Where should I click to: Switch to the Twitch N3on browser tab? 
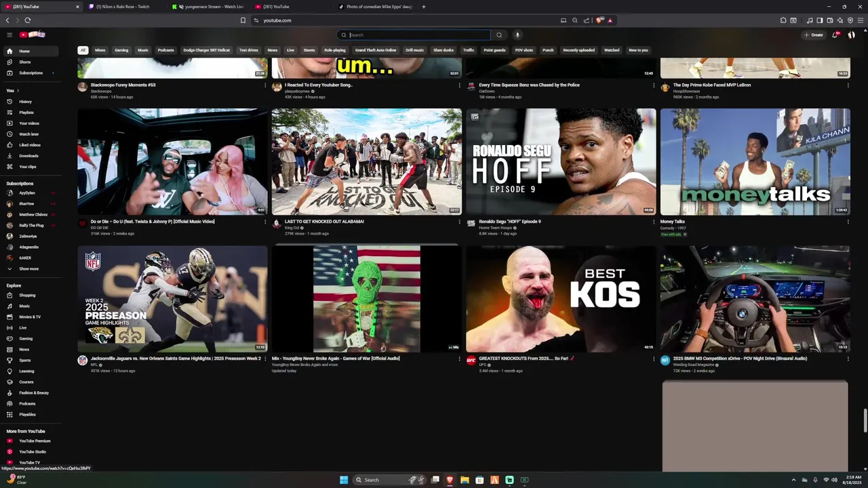[x=122, y=7]
